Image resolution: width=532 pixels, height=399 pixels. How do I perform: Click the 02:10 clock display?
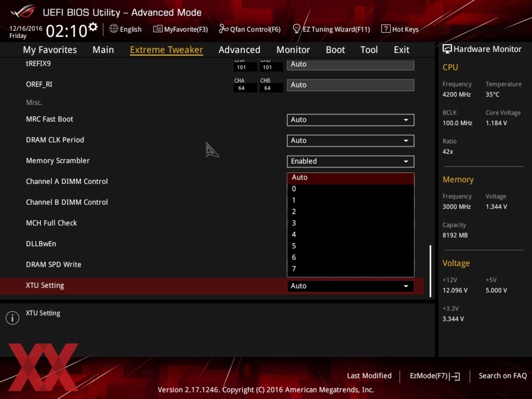tap(66, 31)
